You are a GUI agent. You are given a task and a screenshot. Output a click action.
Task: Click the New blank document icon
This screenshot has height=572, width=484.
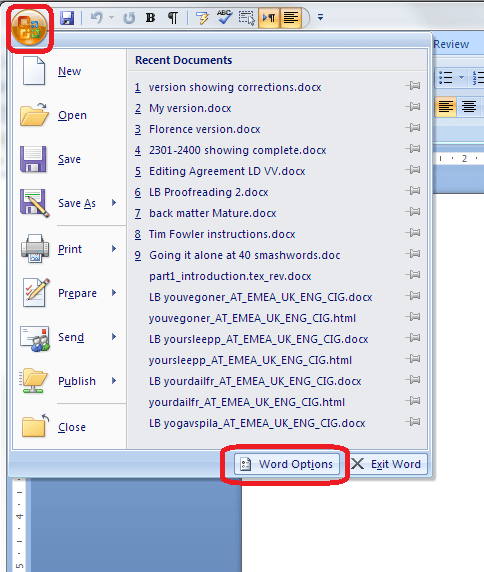coord(34,71)
